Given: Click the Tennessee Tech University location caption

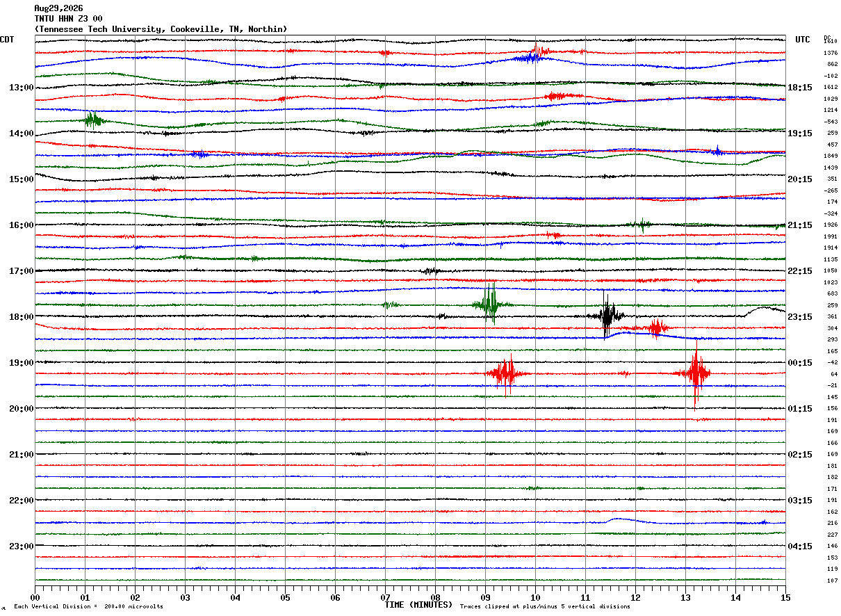Looking at the screenshot, I should (x=161, y=29).
